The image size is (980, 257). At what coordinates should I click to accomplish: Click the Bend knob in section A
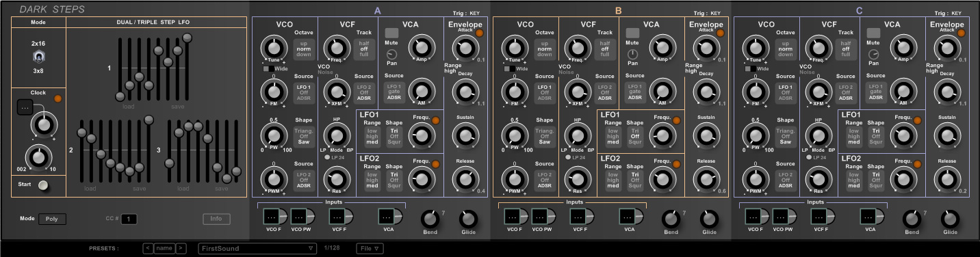point(430,219)
